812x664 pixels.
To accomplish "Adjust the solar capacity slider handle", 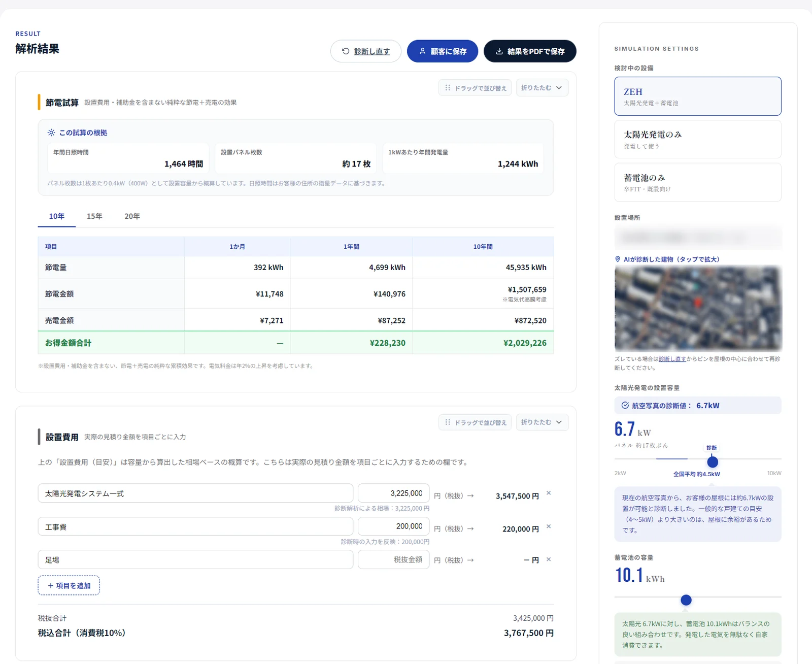I will (713, 462).
